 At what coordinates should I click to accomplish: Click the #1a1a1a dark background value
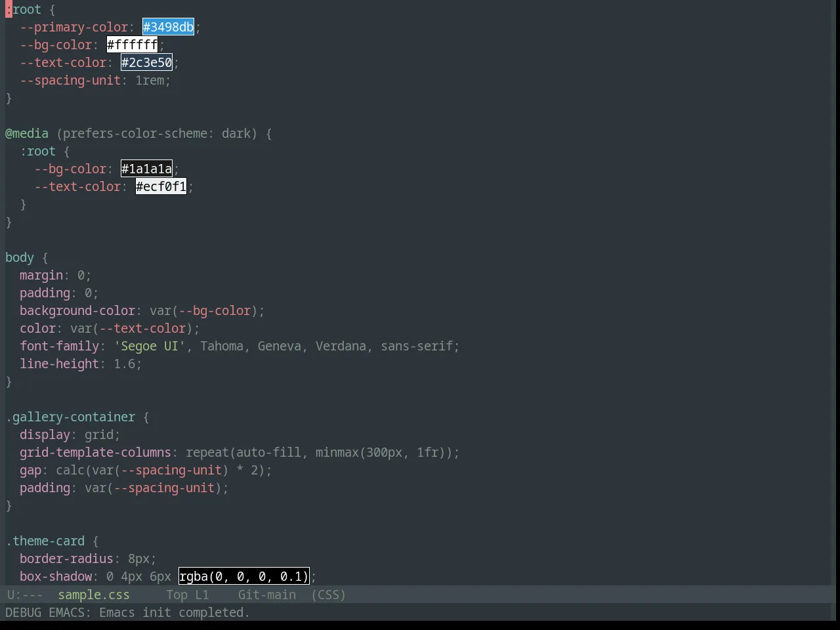(x=146, y=169)
